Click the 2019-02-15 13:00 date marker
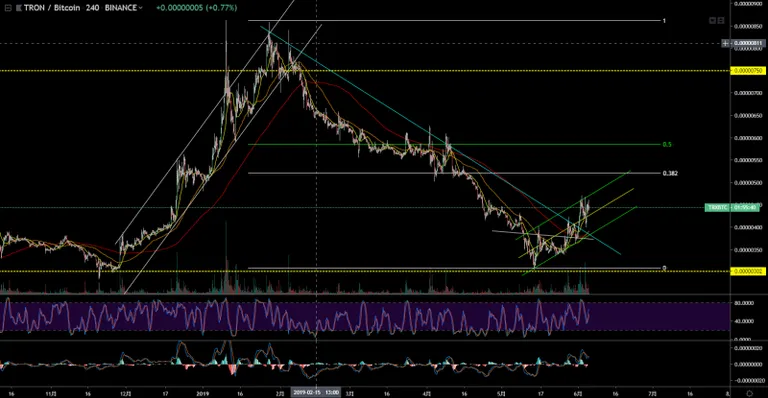768x398 pixels. (x=316, y=393)
